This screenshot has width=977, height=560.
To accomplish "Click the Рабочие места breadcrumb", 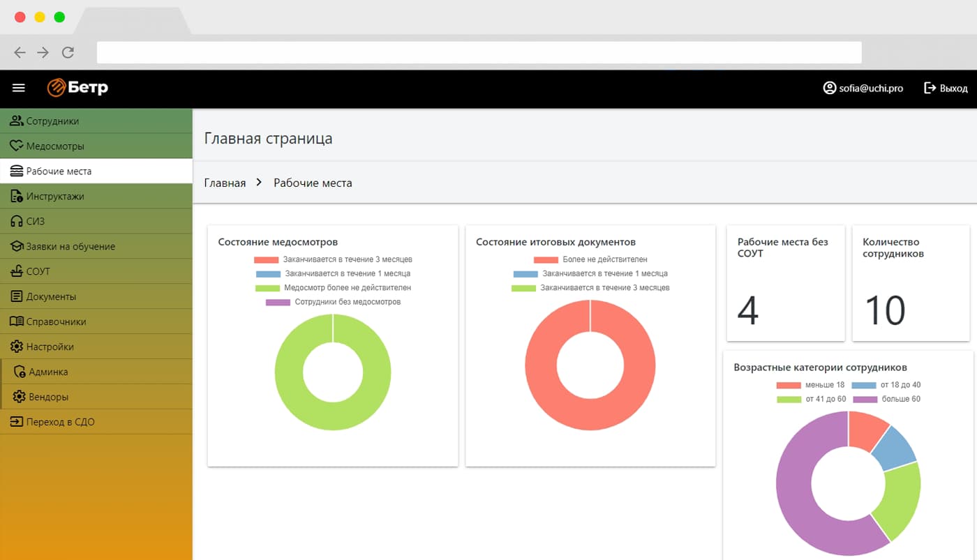I will 313,183.
